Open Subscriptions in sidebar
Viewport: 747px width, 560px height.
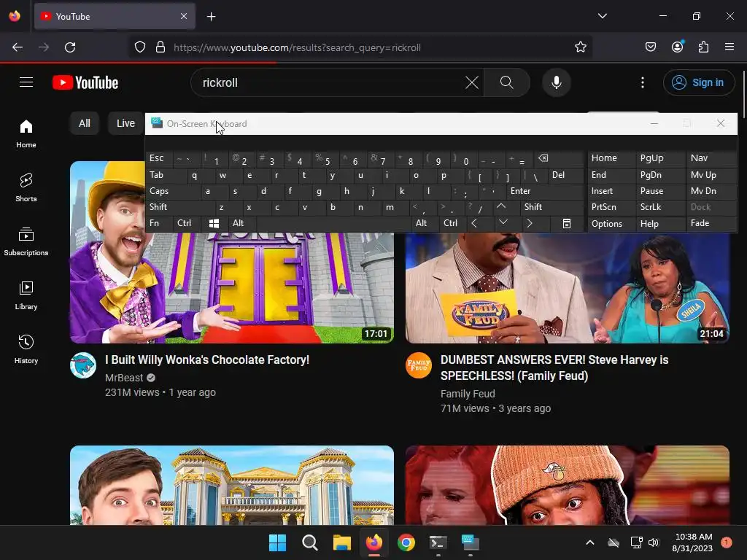pos(26,241)
